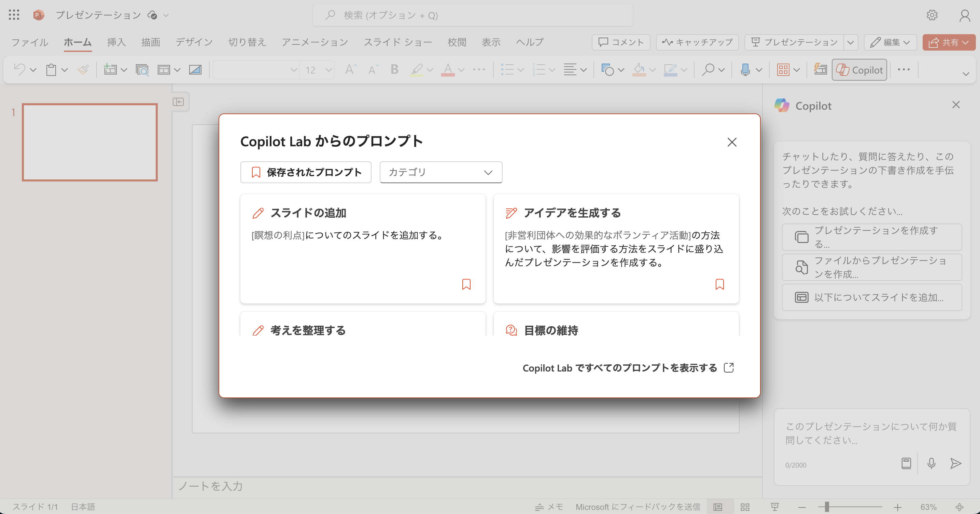Viewport: 980px width, 514px height.
Task: Open the カテゴリ dropdown
Action: click(440, 172)
